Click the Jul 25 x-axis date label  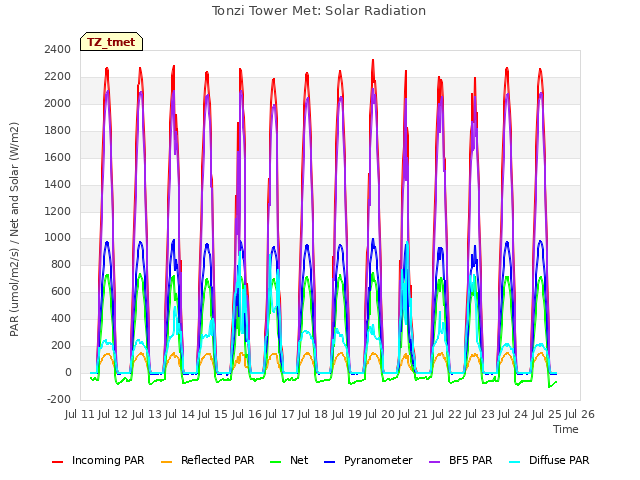(x=547, y=414)
